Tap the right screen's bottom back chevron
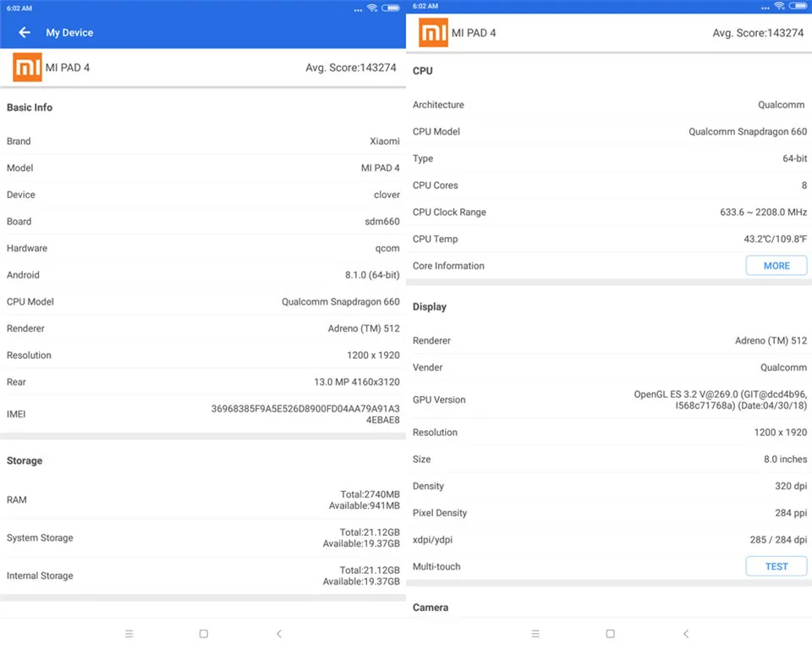812x650 pixels. pyautogui.click(x=686, y=633)
